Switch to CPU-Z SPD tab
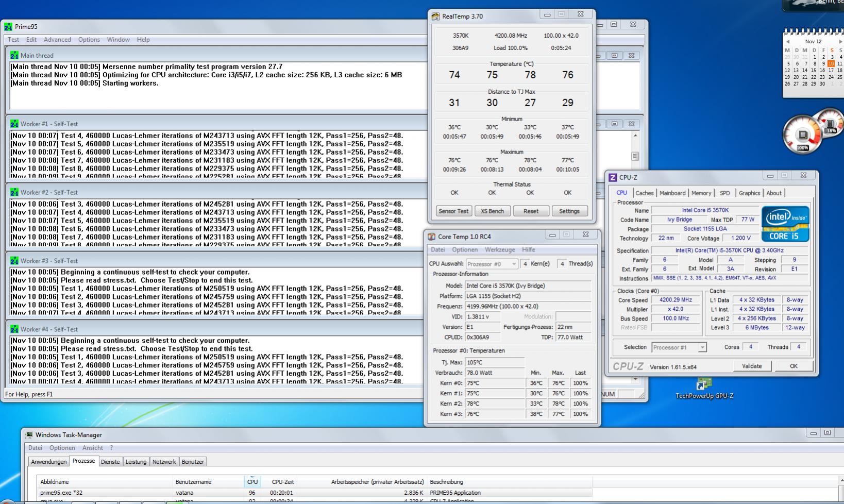The height and width of the screenshot is (504, 844). click(x=725, y=193)
